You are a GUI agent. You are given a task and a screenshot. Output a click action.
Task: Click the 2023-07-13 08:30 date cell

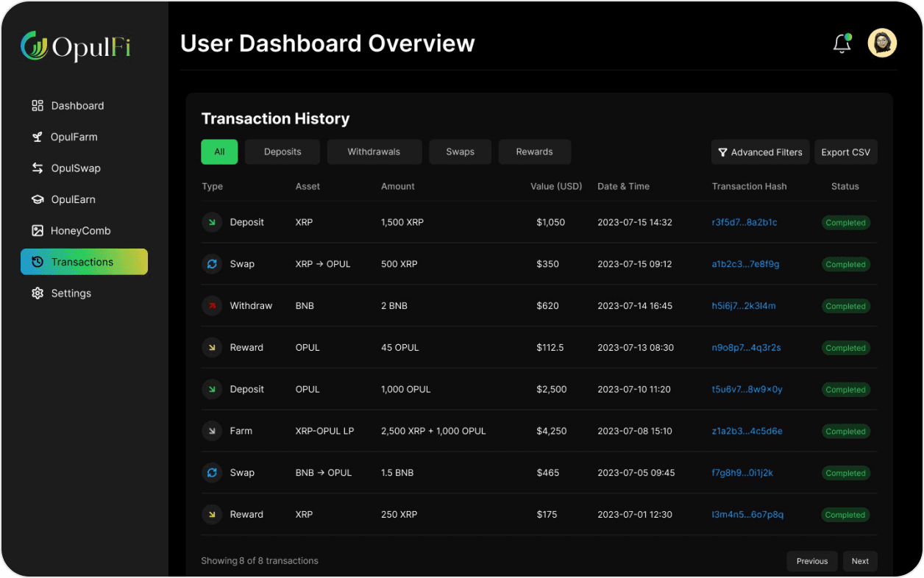click(x=636, y=348)
